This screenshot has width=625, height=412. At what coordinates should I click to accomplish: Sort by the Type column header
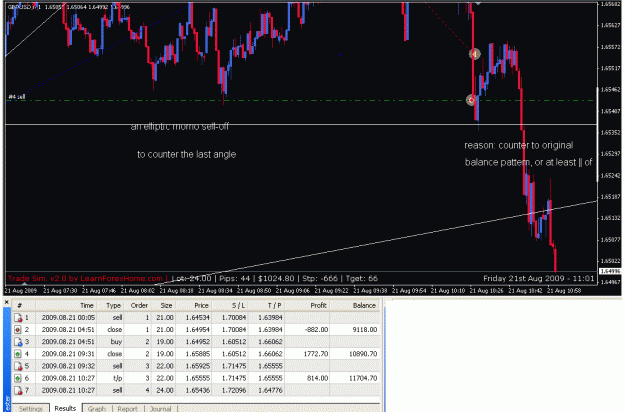110,306
